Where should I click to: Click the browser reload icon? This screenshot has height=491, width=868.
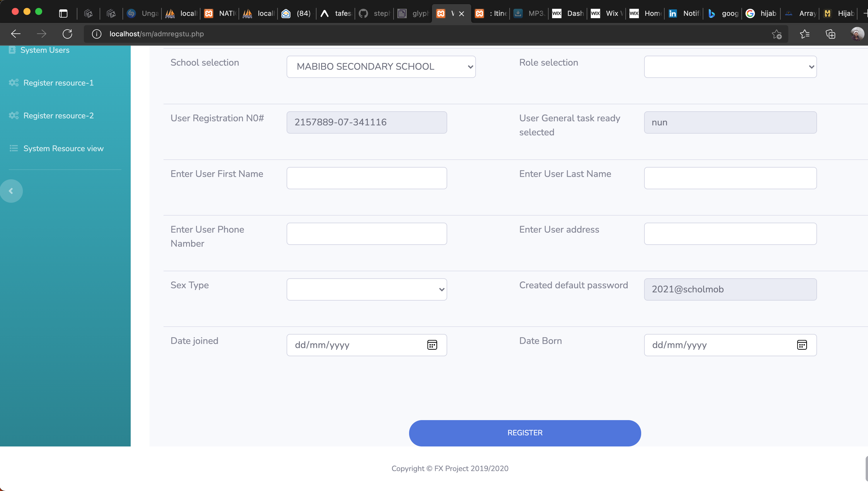point(67,34)
